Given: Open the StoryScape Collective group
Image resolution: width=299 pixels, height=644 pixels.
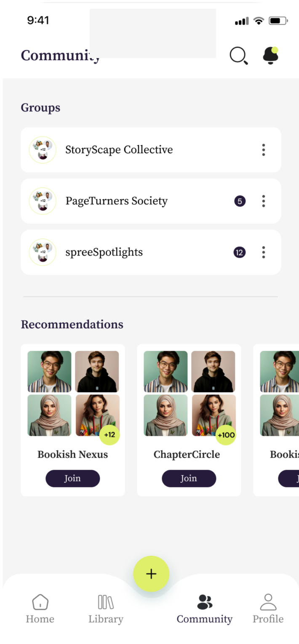Looking at the screenshot, I should (x=119, y=150).
